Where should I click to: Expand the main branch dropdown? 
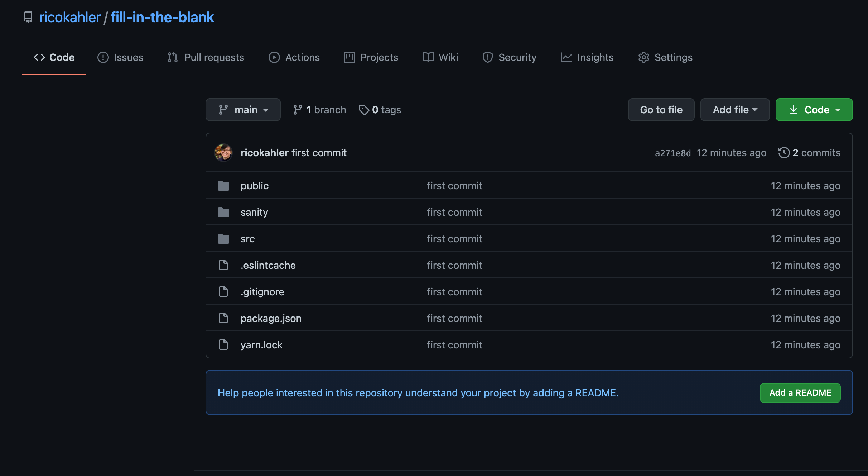[243, 110]
